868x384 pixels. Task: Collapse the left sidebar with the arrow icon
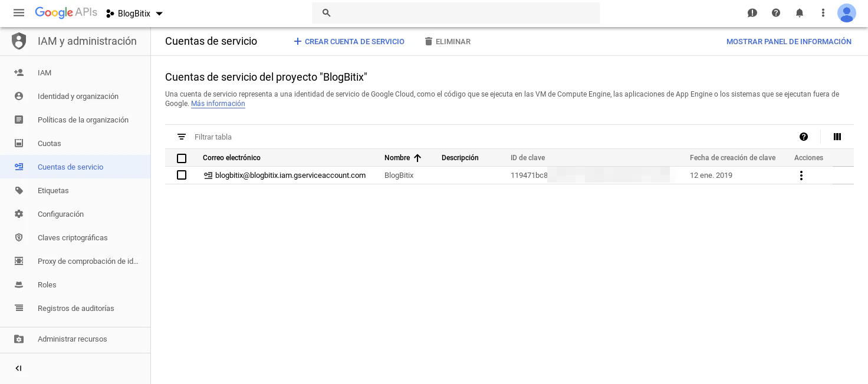click(19, 368)
